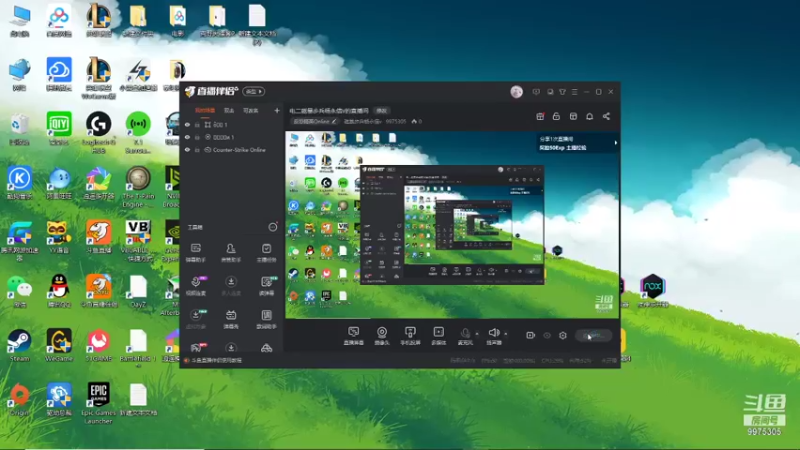Image resolution: width=800 pixels, height=450 pixels.
Task: Switch to the third scene tab
Action: click(x=251, y=110)
